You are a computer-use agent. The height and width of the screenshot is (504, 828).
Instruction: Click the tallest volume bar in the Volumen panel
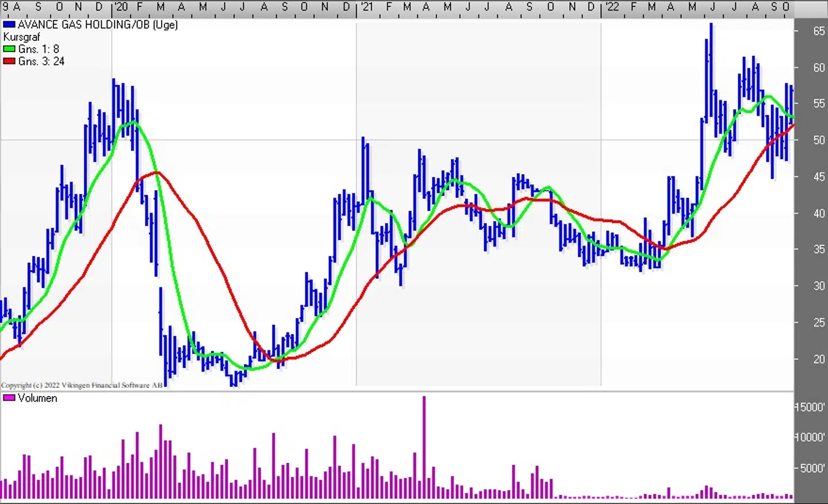(x=424, y=448)
